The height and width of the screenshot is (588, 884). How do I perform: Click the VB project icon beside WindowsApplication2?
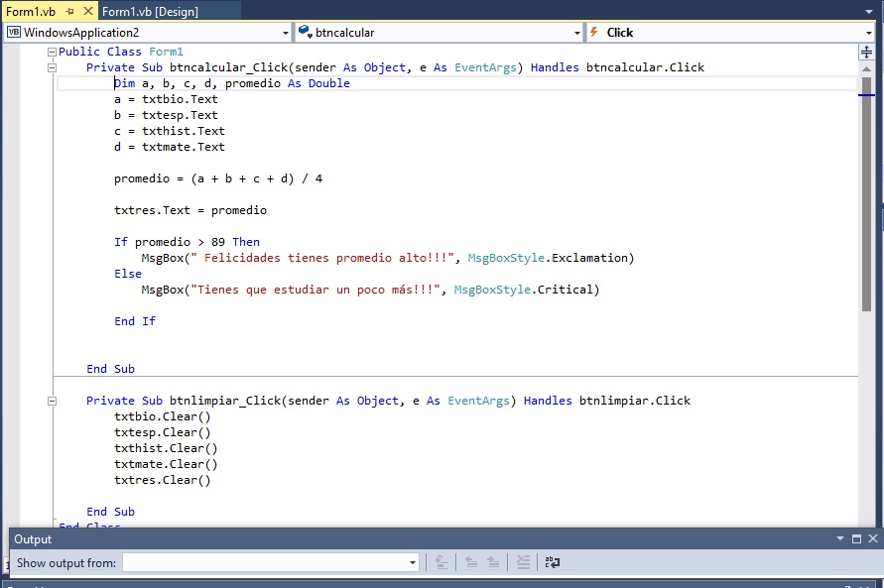(12, 32)
